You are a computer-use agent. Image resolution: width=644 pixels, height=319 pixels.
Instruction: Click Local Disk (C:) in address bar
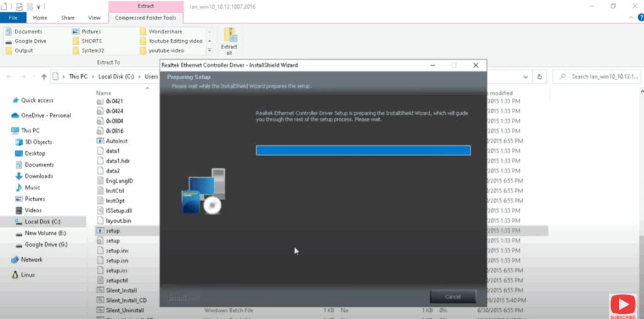tap(116, 77)
